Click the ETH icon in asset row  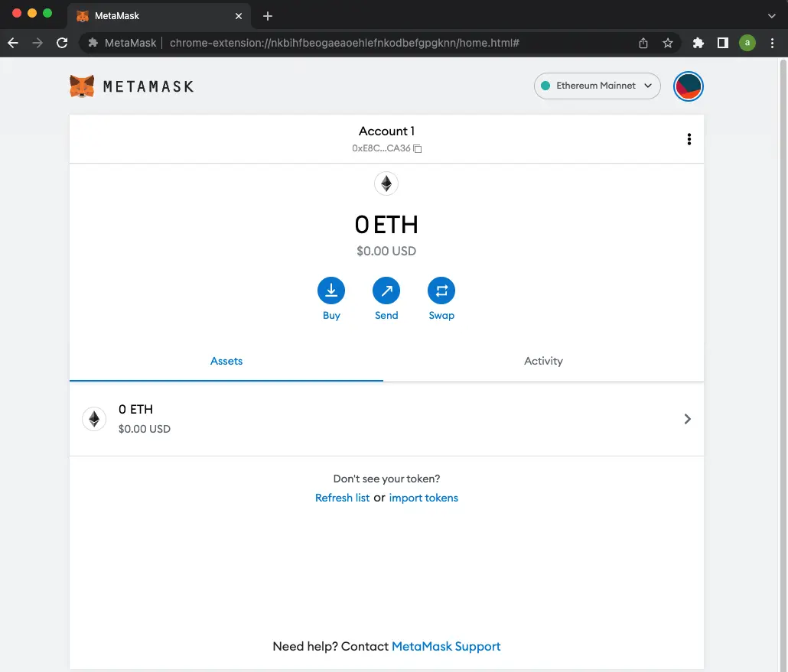click(x=94, y=419)
